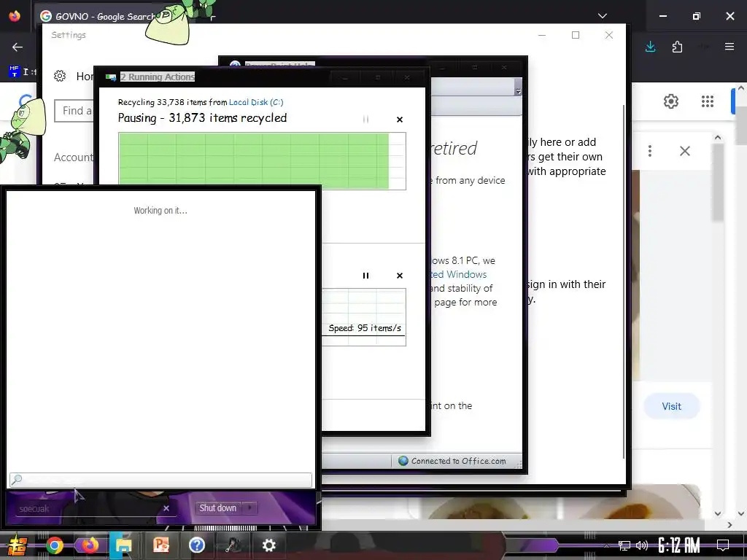
Task: Pause the recycling operation for Local Disk
Action: pyautogui.click(x=366, y=120)
